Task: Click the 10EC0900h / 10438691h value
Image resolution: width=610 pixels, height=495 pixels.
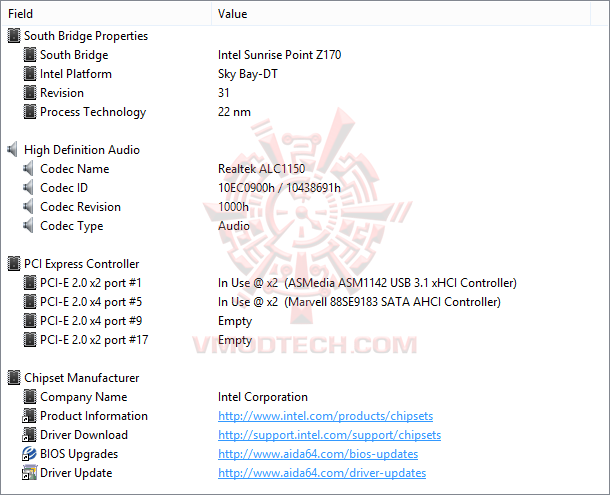Action: pyautogui.click(x=279, y=188)
